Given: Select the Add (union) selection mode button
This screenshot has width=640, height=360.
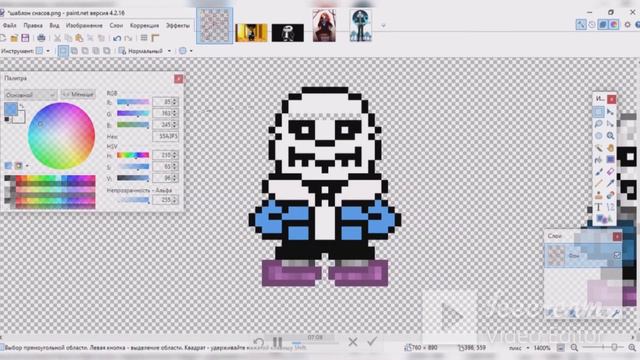Looking at the screenshot, I should click(74, 51).
